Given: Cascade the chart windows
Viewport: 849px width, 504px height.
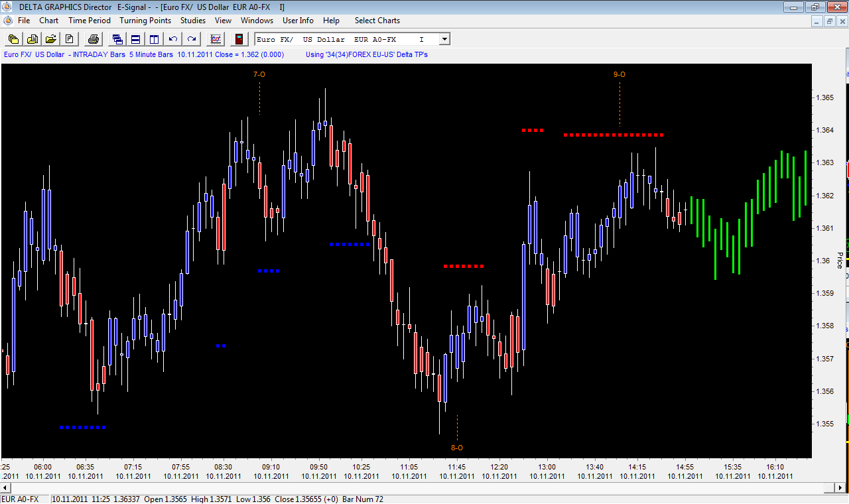Looking at the screenshot, I should [x=117, y=39].
